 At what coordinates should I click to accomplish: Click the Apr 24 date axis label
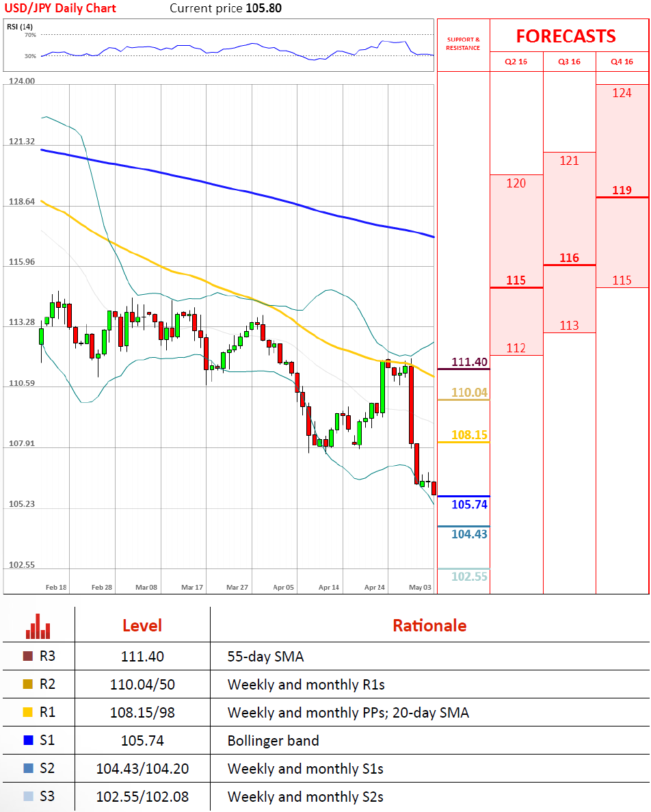[x=374, y=587]
